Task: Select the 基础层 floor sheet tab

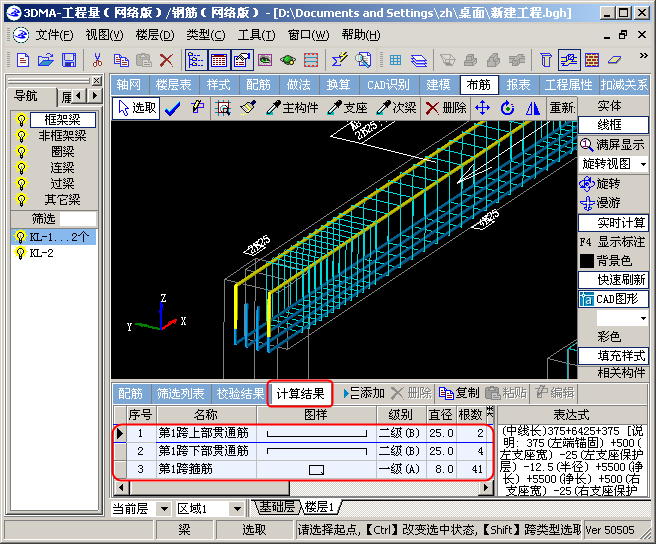Action: (x=277, y=507)
